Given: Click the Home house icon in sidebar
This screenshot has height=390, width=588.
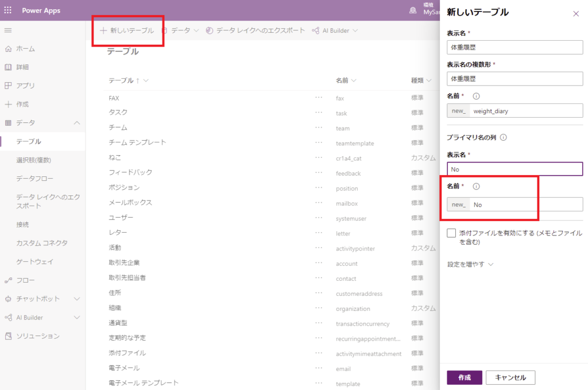Looking at the screenshot, I should (8, 49).
